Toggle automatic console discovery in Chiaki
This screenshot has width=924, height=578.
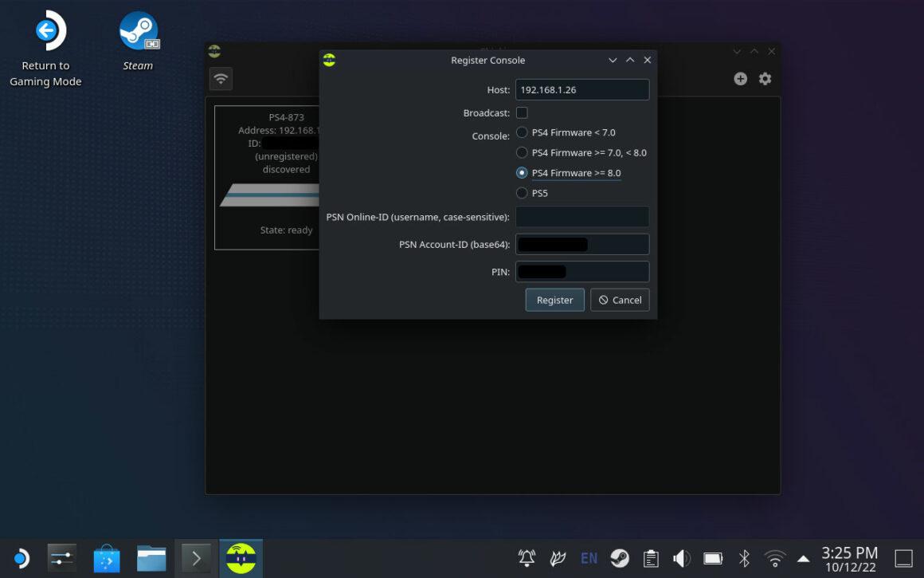(221, 78)
